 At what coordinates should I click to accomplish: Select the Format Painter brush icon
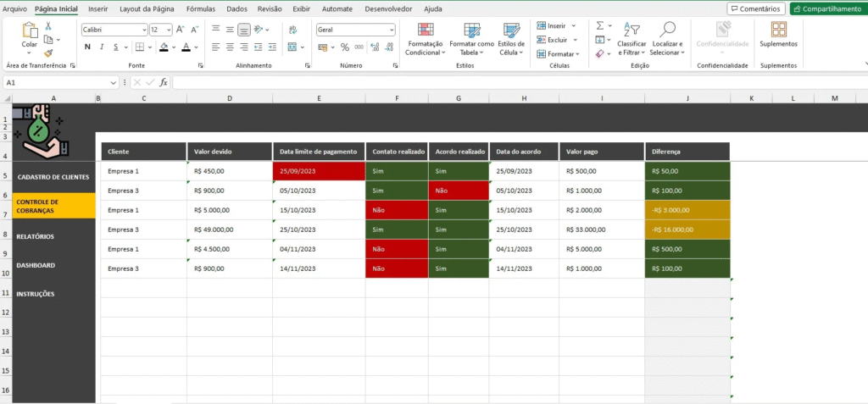[x=48, y=52]
